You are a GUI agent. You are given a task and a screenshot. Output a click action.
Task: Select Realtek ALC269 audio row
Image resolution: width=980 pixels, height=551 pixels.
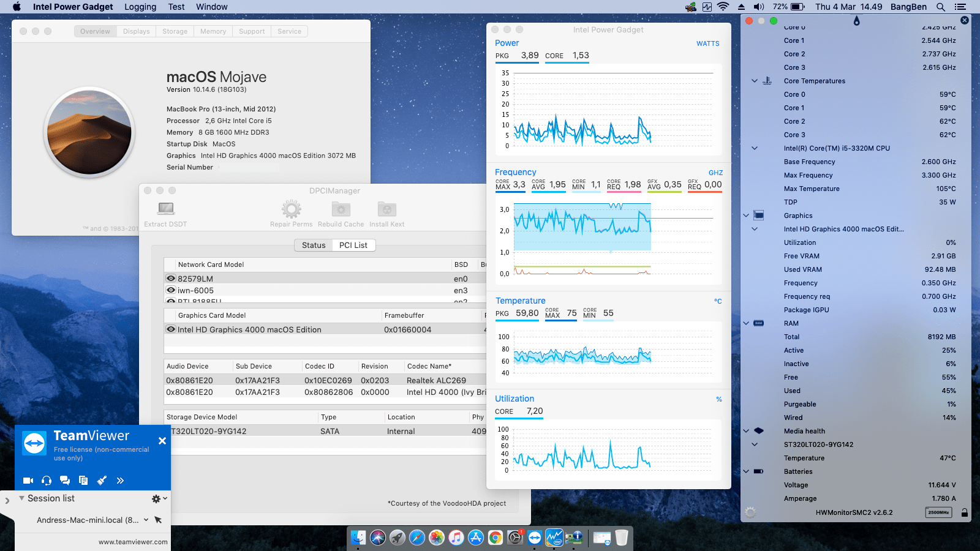tap(326, 380)
